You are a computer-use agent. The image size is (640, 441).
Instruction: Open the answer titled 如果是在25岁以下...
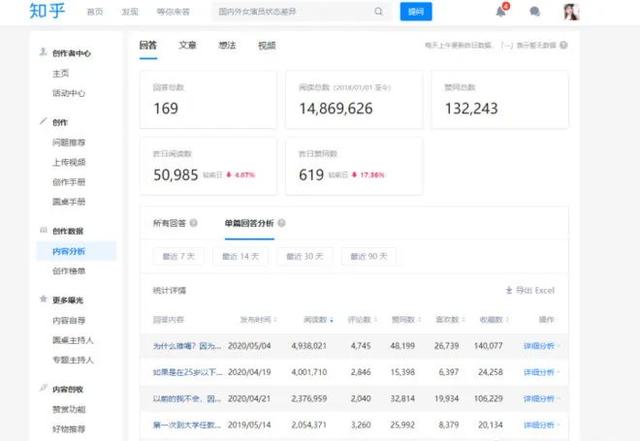coord(187,372)
